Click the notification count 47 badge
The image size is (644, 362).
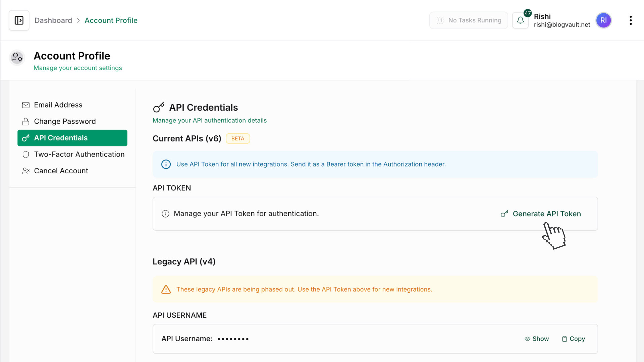coord(528,13)
